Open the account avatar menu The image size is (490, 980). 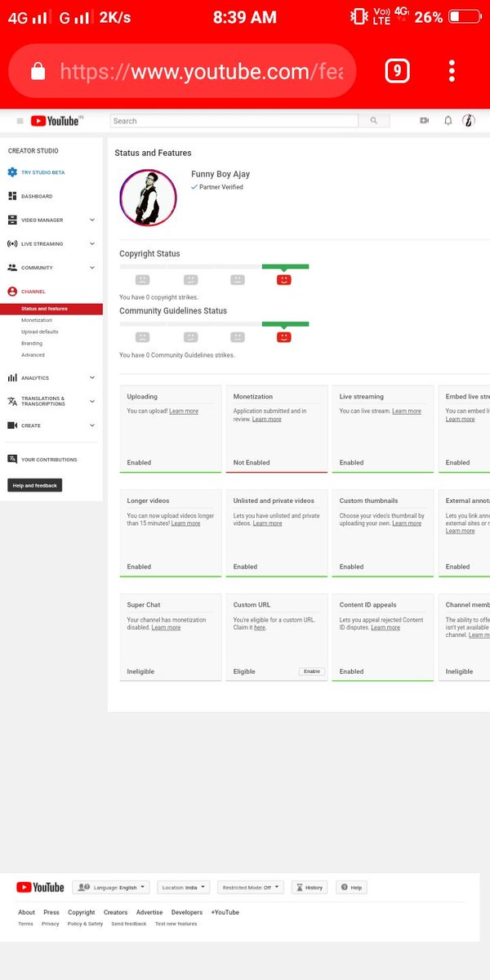468,121
